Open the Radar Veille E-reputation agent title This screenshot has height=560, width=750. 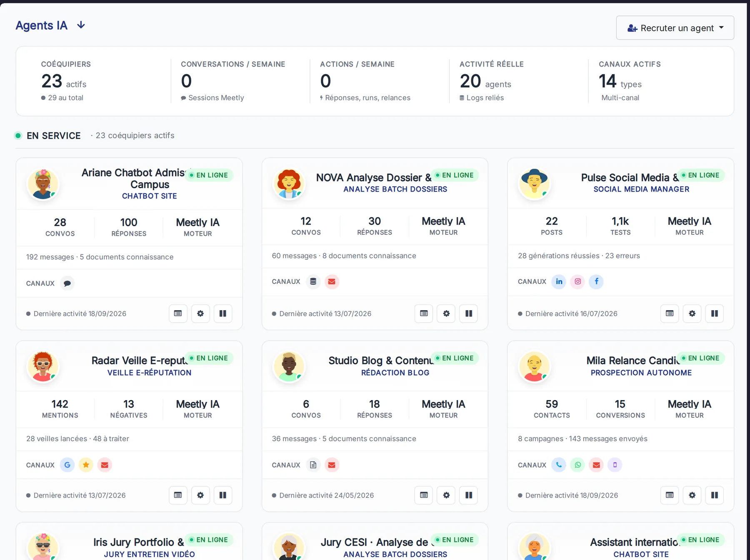pos(140,361)
